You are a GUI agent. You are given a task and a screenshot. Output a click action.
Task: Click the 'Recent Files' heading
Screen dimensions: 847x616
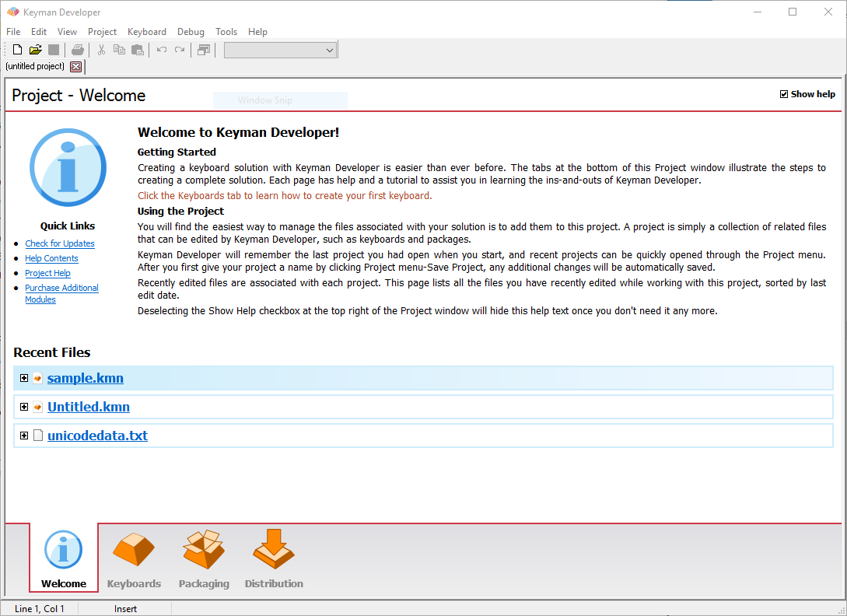tap(52, 352)
